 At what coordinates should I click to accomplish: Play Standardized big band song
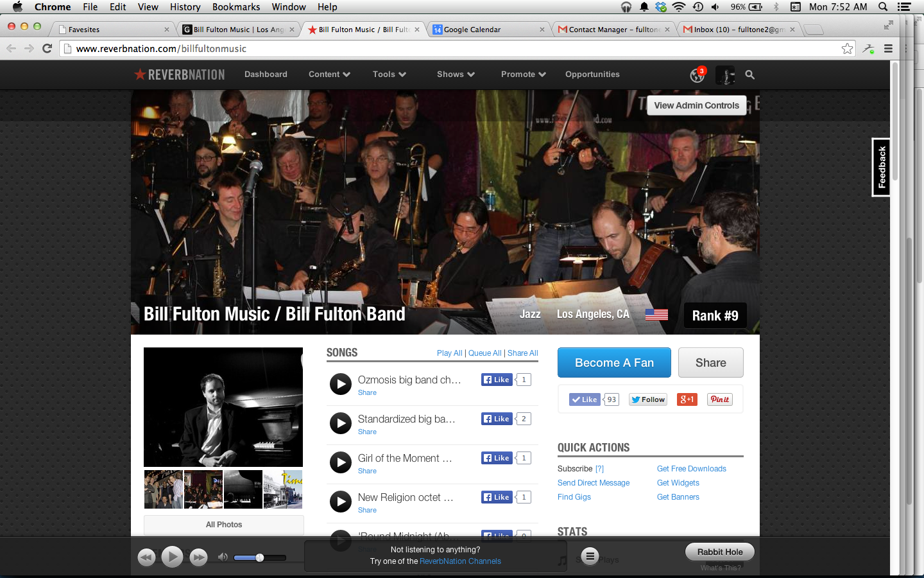[x=341, y=423]
